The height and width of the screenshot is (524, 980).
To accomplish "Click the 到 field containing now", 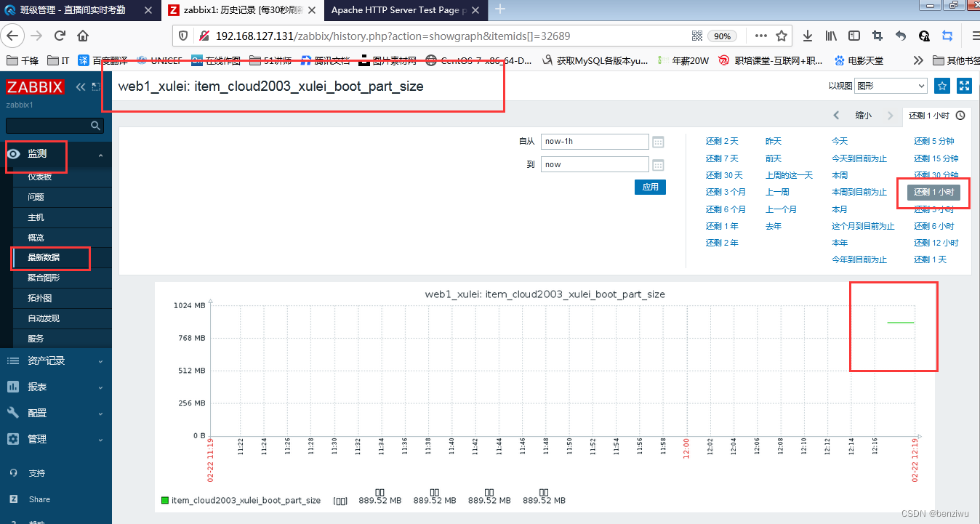I will tap(595, 165).
